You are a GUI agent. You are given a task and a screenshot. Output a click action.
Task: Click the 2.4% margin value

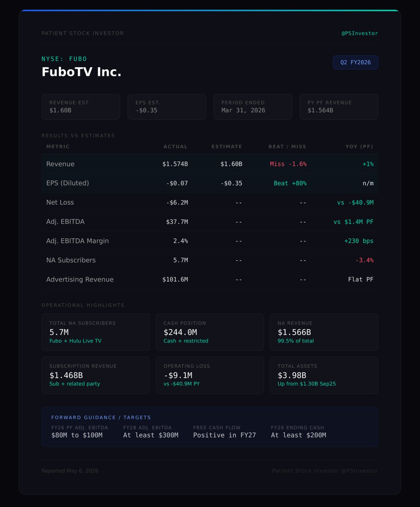tap(181, 241)
